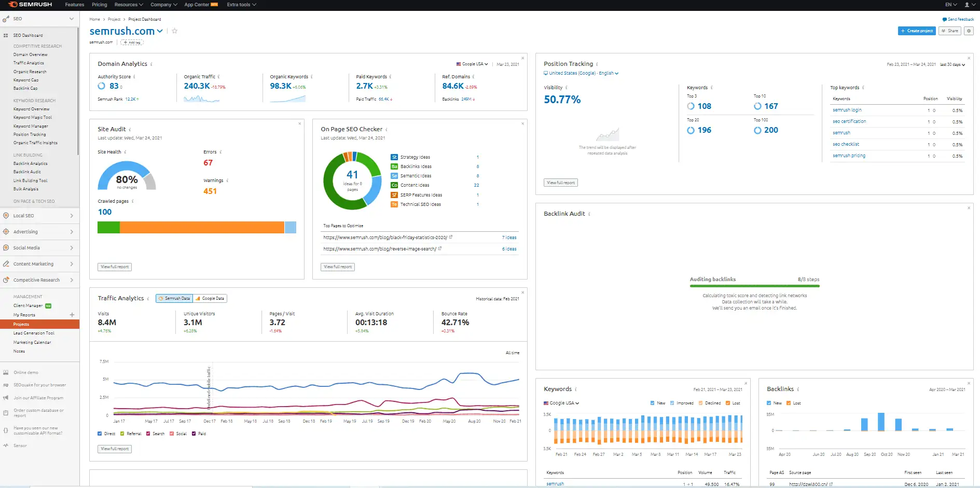The width and height of the screenshot is (980, 488).
Task: Click the Content Marketing pencil icon
Action: pyautogui.click(x=6, y=264)
